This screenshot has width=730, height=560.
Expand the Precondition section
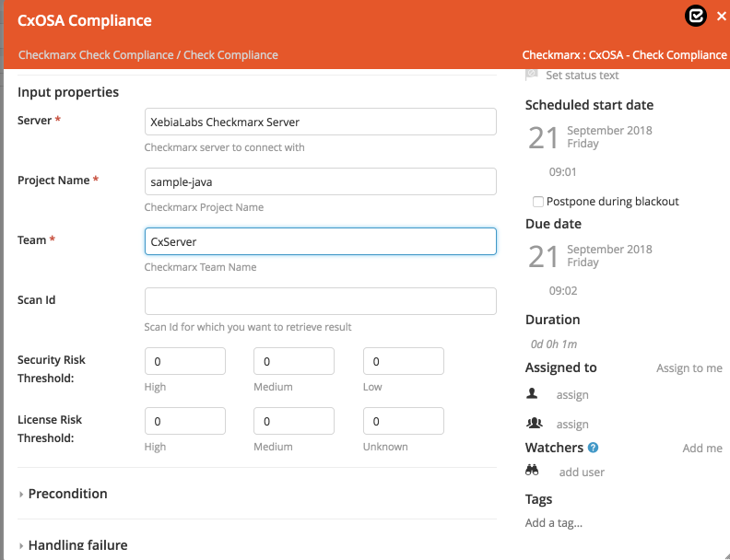(67, 494)
